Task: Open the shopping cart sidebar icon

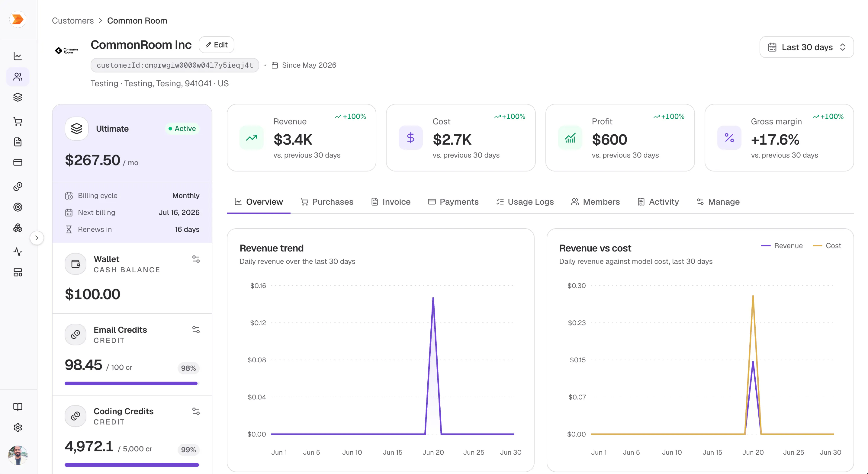Action: [18, 121]
